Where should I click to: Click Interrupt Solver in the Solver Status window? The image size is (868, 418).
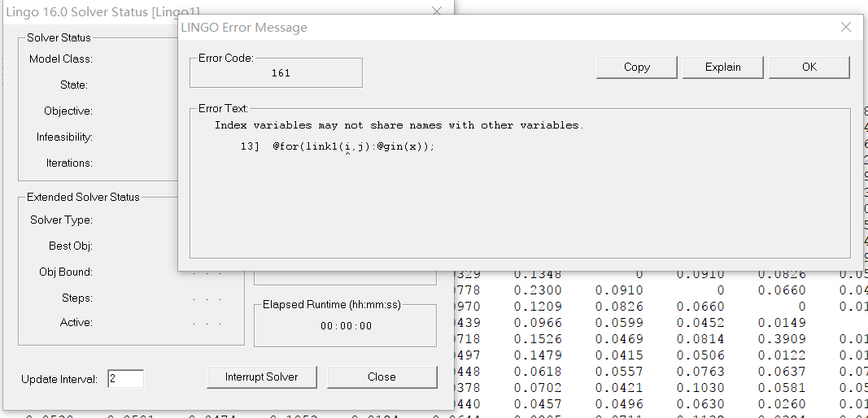pos(261,377)
